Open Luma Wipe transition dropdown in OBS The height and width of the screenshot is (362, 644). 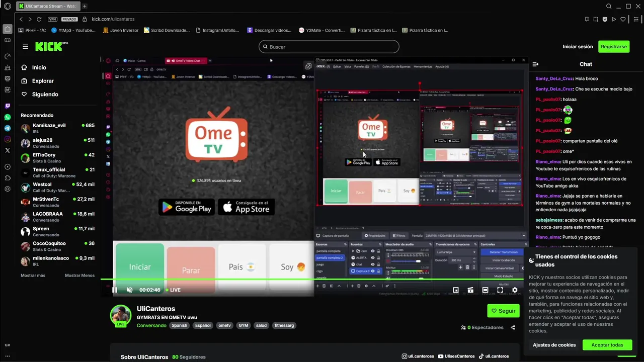coord(456,252)
